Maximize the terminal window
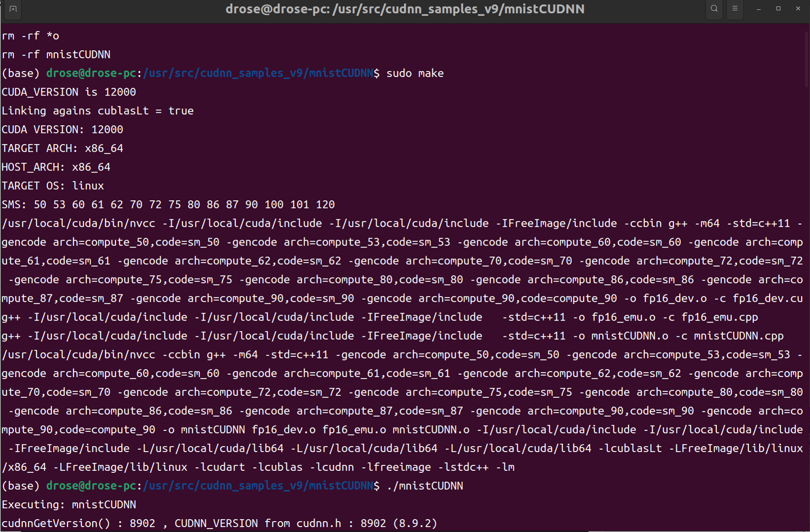810x532 pixels. click(x=778, y=9)
